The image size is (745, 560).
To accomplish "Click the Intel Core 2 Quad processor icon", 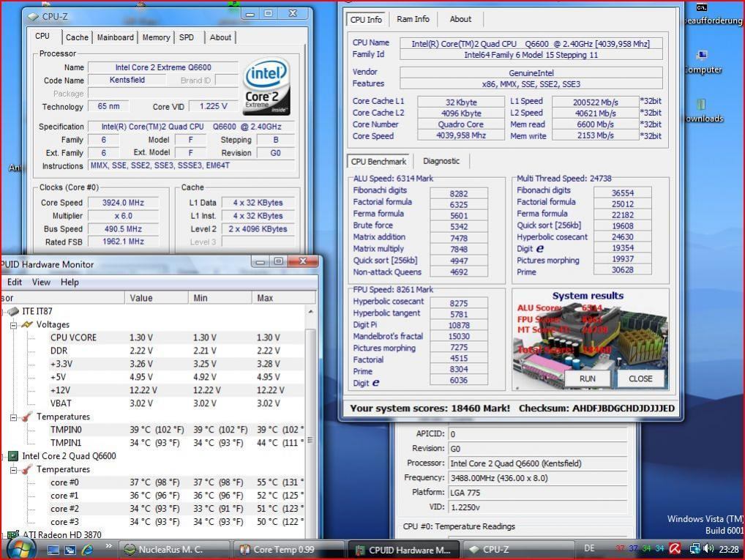I will [13, 456].
